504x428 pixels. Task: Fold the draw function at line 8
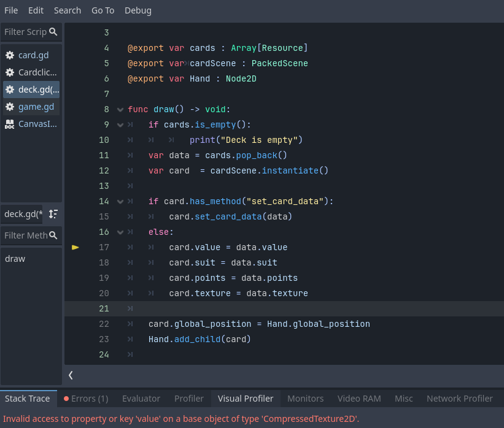click(120, 110)
